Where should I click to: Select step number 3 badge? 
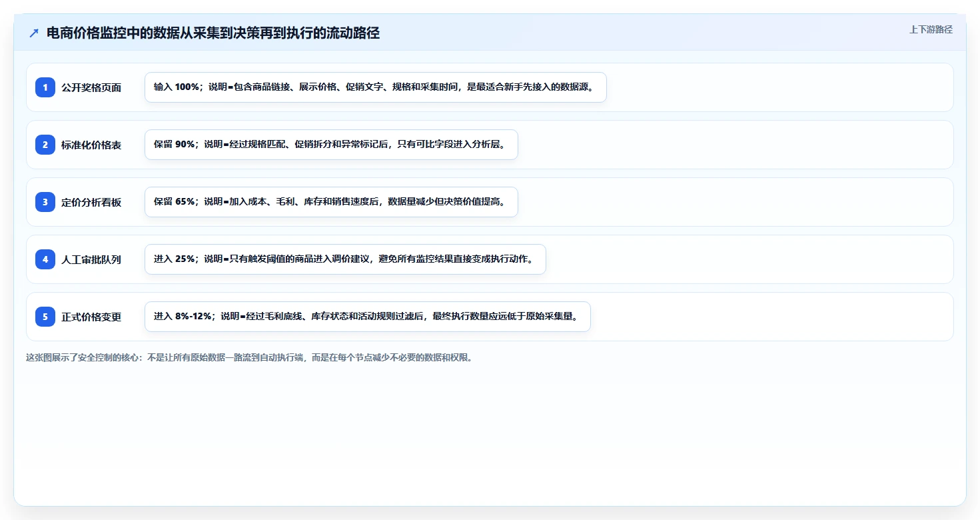point(45,202)
